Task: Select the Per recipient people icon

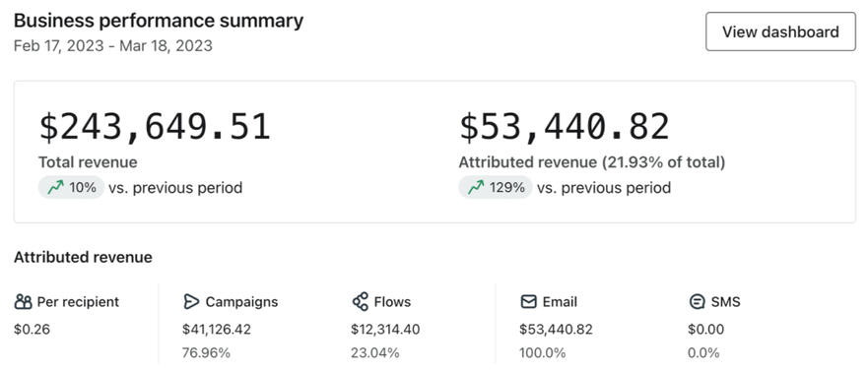Action: (x=24, y=302)
